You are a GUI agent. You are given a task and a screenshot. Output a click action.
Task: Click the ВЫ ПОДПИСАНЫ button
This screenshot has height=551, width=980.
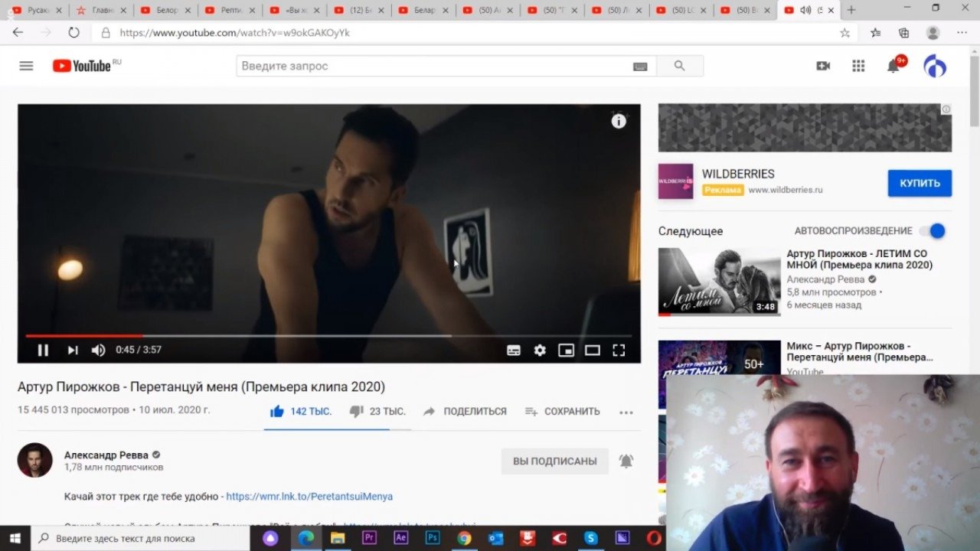[x=554, y=461]
